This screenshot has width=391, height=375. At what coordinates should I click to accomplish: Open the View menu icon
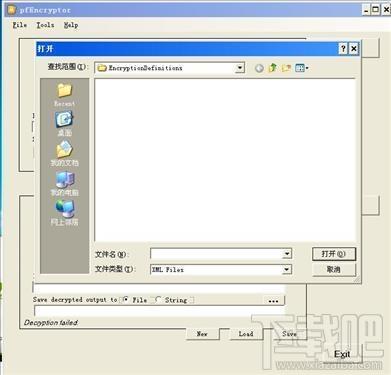(x=302, y=68)
